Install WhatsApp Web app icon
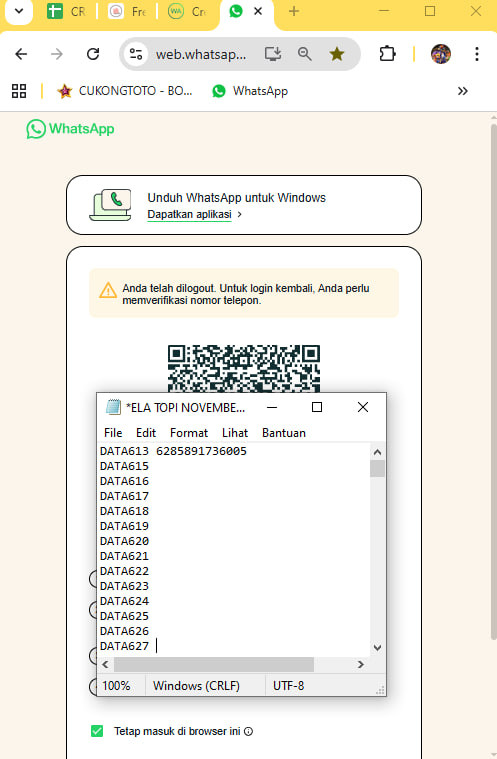 point(273,54)
